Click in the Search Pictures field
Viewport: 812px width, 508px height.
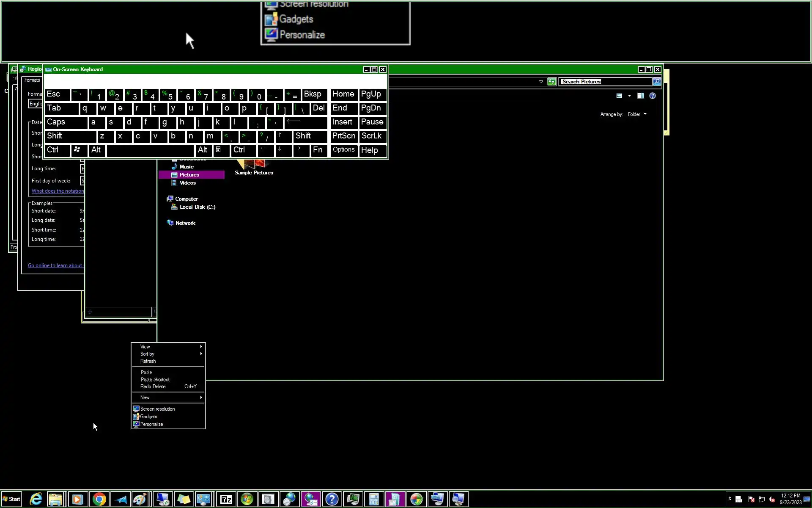click(605, 82)
